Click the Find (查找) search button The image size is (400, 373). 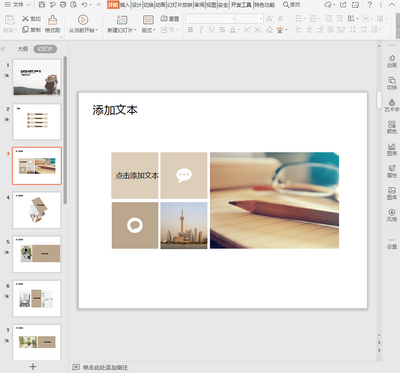292,5
